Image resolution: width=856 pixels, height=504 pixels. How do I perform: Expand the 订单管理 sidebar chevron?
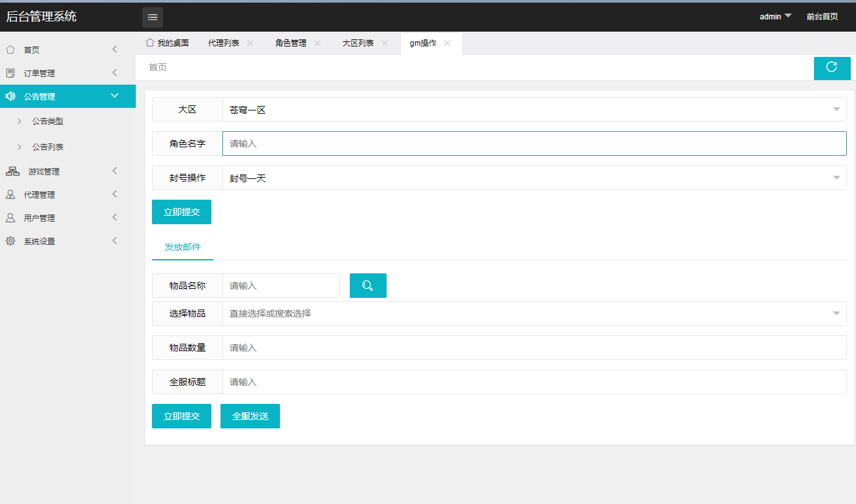point(114,73)
